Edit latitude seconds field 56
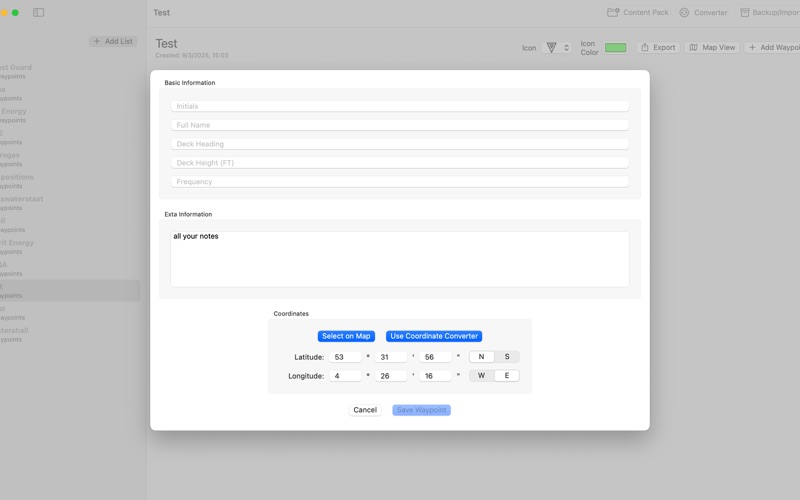The height and width of the screenshot is (500, 800). coord(435,357)
